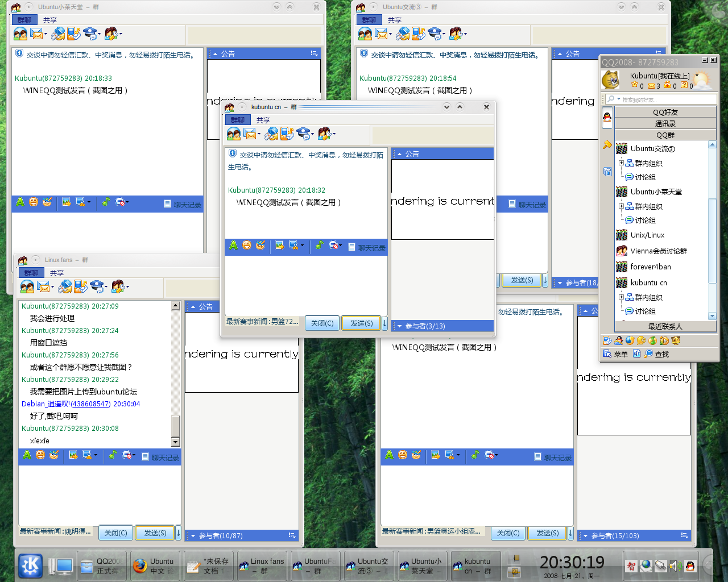Open screenshot dropdown arrow in kubuntu cn chat
728x582 pixels.
pyautogui.click(x=302, y=246)
